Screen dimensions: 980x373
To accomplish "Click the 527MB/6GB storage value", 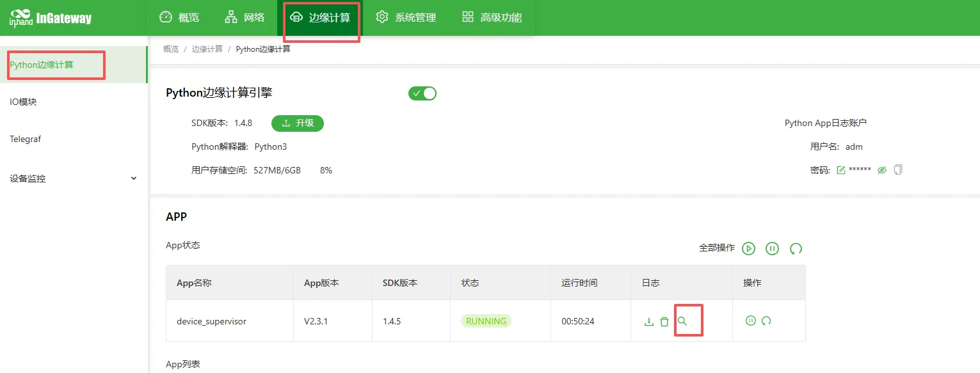I will tap(277, 170).
